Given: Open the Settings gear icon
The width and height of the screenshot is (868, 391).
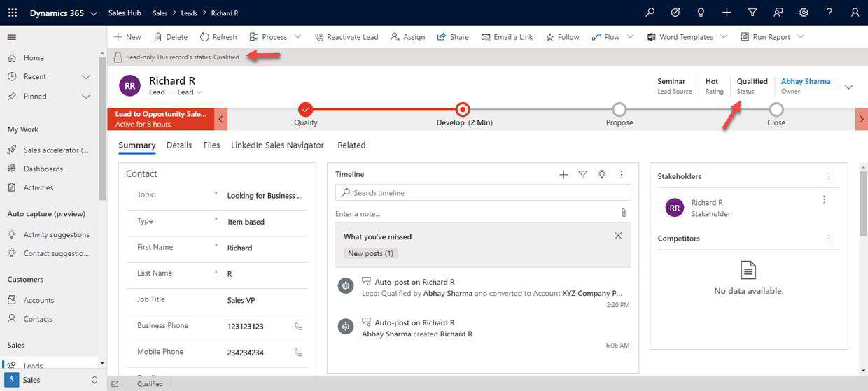Looking at the screenshot, I should pyautogui.click(x=804, y=13).
